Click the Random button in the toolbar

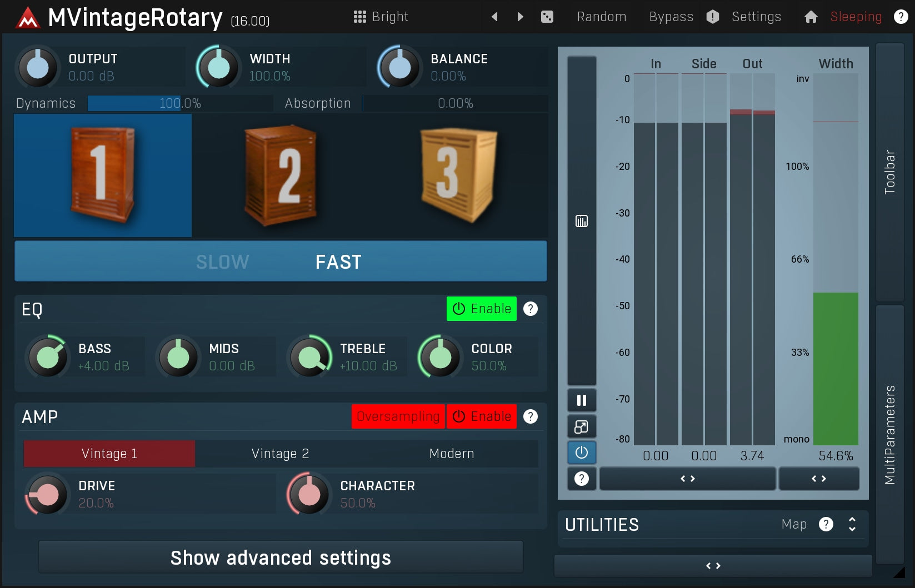(602, 16)
